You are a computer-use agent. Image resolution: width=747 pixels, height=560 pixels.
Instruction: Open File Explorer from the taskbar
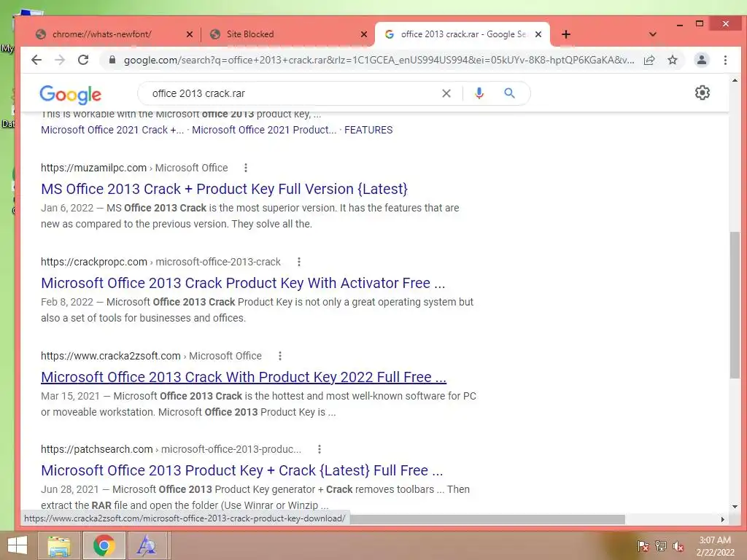click(59, 545)
